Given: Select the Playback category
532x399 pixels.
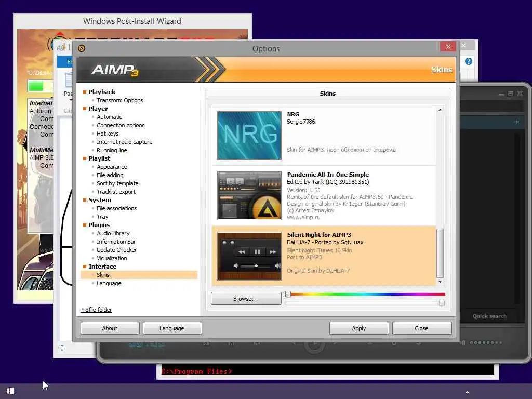Looking at the screenshot, I should pyautogui.click(x=102, y=92).
